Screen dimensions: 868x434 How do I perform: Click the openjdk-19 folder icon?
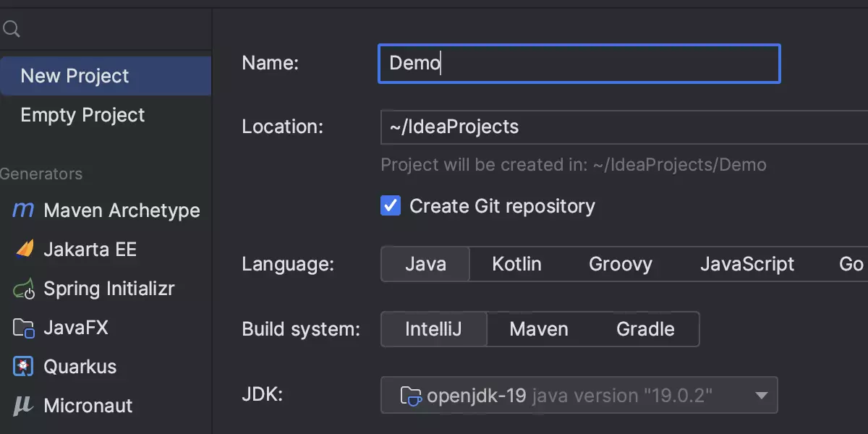click(409, 395)
